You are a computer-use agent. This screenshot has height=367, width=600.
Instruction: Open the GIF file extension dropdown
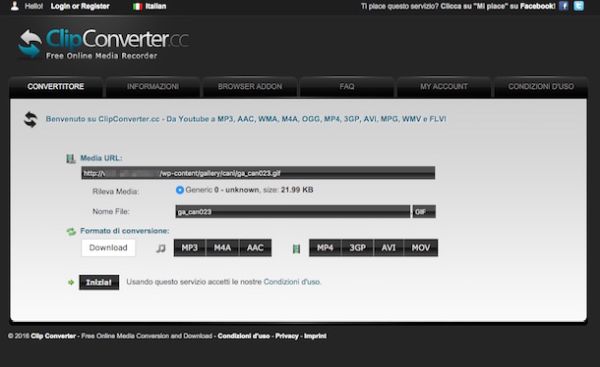tap(424, 212)
